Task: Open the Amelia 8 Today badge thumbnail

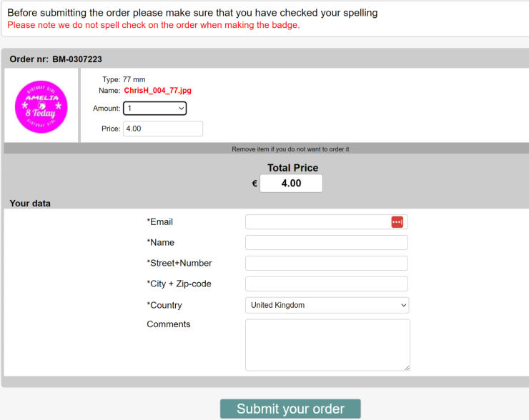Action: (41, 107)
